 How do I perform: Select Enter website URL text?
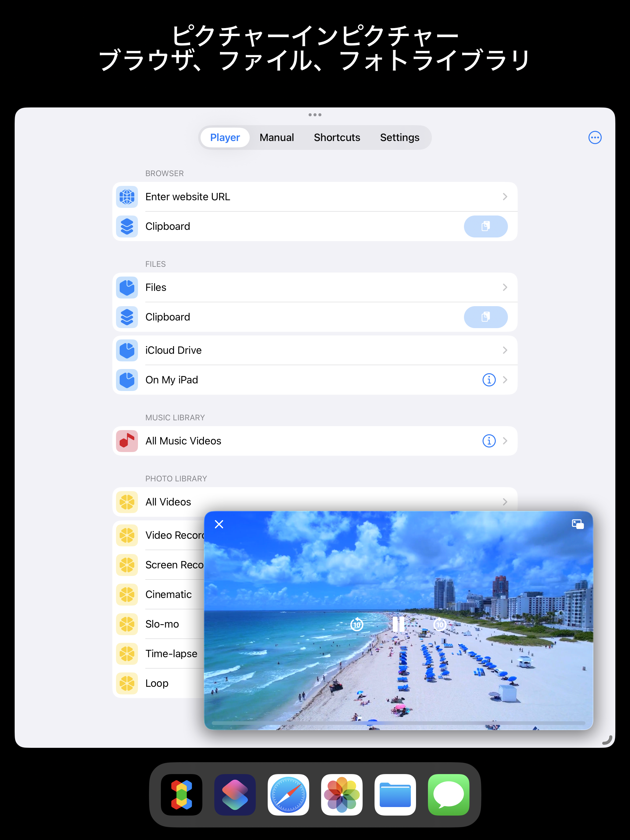(188, 197)
